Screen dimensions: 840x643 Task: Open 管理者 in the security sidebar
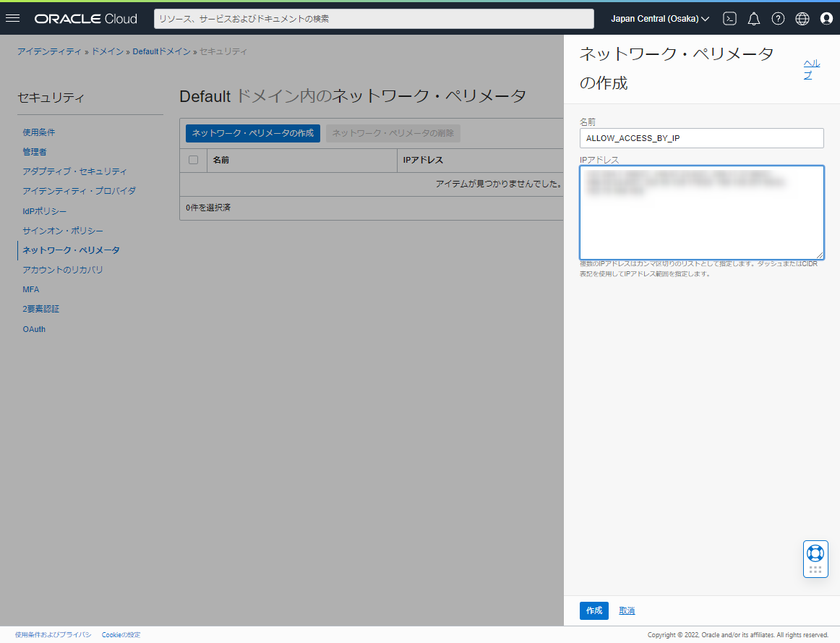34,152
